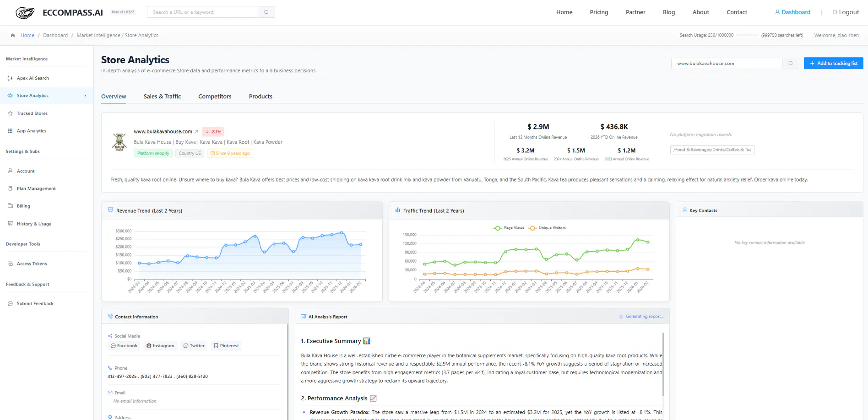Open the store's Instagram profile
The image size is (868, 420).
tap(160, 346)
